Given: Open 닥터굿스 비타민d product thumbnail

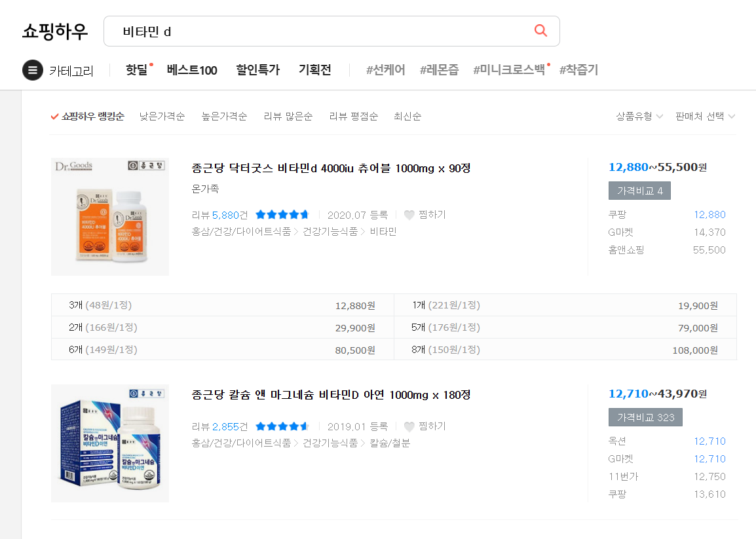Looking at the screenshot, I should click(110, 217).
